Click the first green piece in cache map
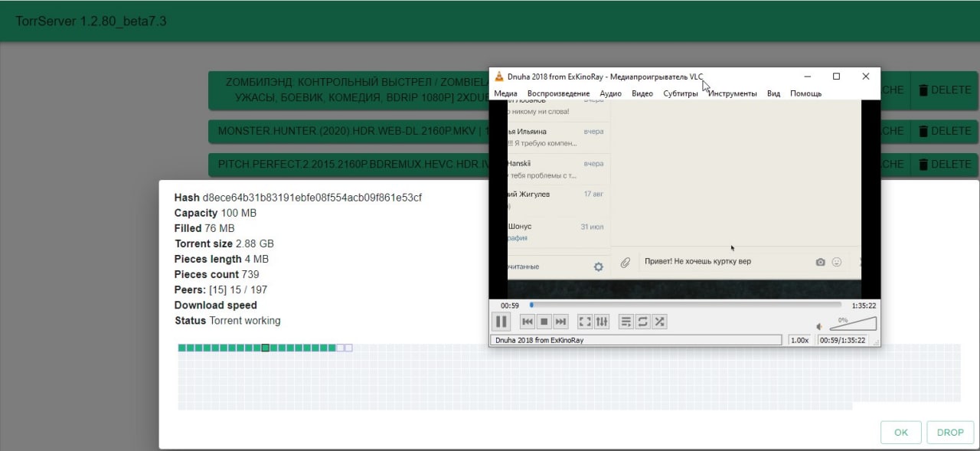980x451 pixels. [182, 348]
